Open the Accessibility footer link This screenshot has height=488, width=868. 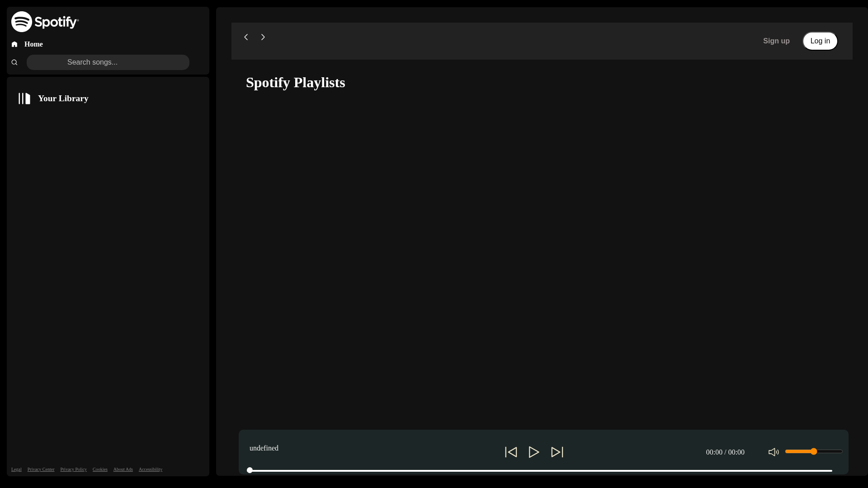click(151, 469)
